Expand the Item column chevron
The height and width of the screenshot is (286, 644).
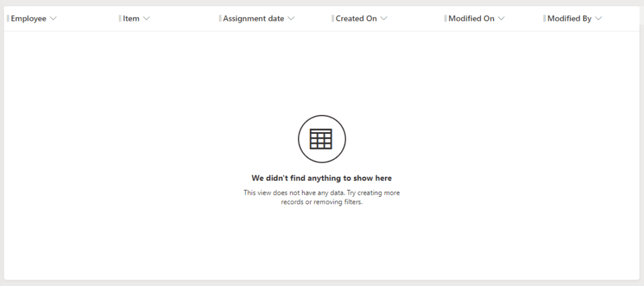147,19
